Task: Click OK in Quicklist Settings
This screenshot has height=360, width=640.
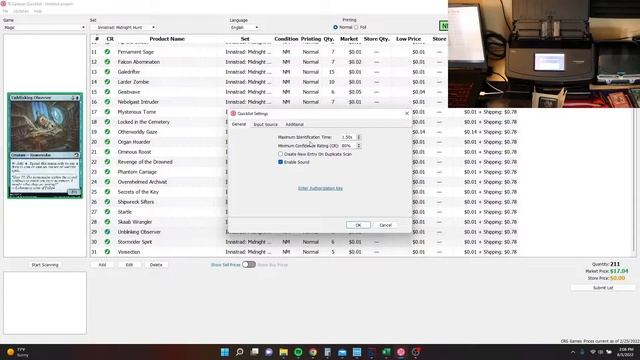Action: 358,225
